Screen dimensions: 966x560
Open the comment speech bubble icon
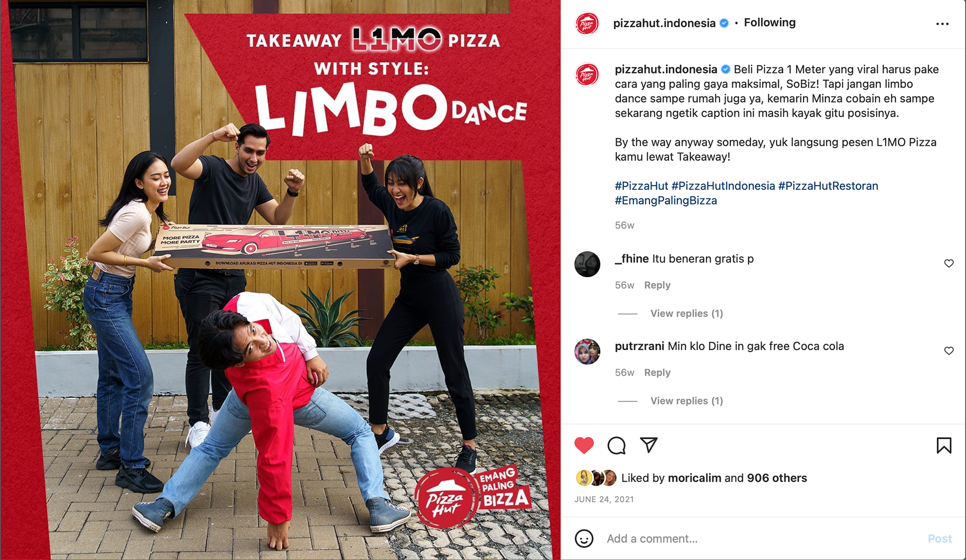616,445
